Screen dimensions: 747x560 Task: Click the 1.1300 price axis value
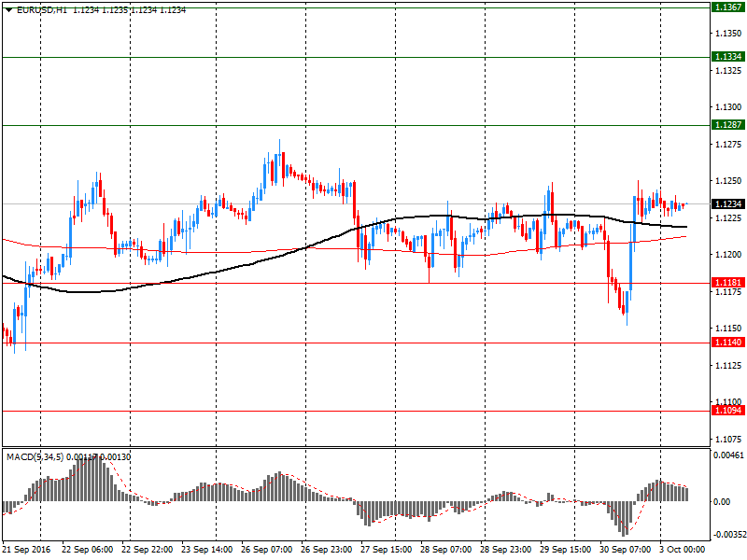tap(728, 107)
